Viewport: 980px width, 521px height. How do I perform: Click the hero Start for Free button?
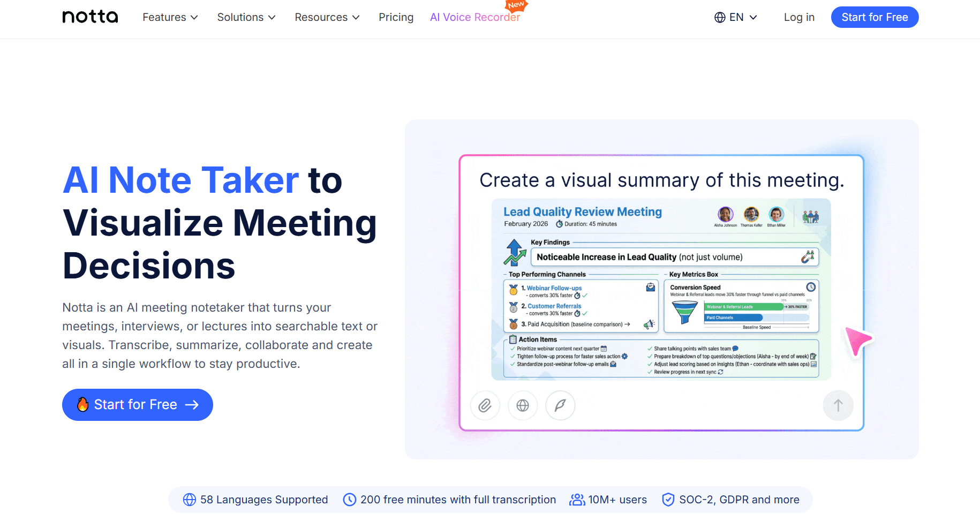click(x=138, y=405)
